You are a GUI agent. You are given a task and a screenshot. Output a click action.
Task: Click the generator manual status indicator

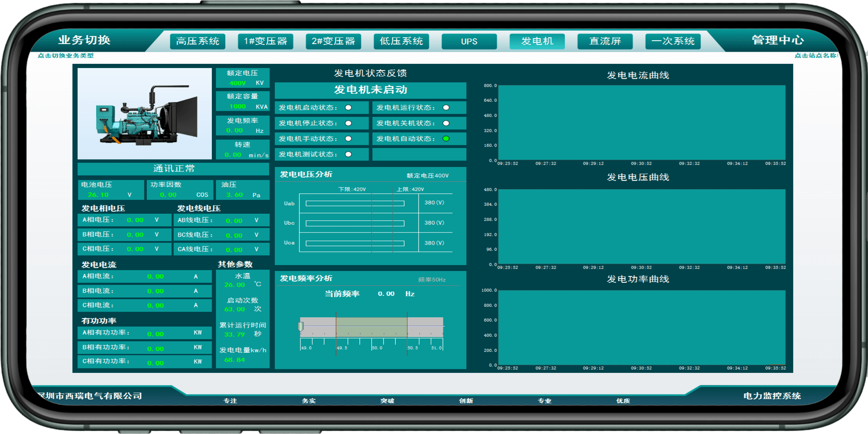pyautogui.click(x=348, y=139)
